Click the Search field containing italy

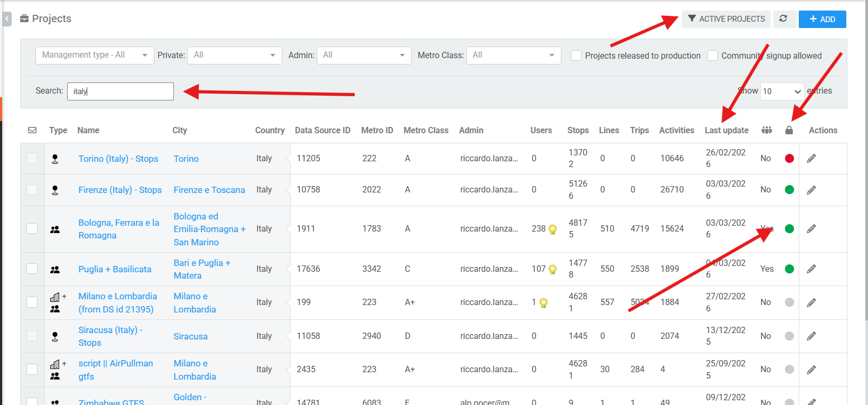[121, 91]
